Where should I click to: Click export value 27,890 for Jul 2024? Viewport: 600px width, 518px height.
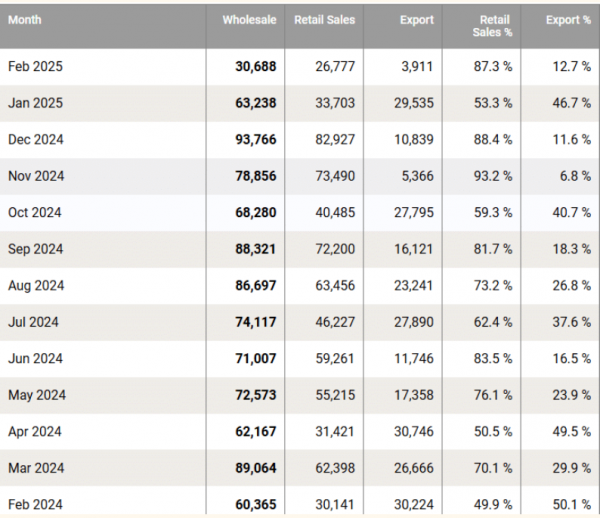pos(413,322)
